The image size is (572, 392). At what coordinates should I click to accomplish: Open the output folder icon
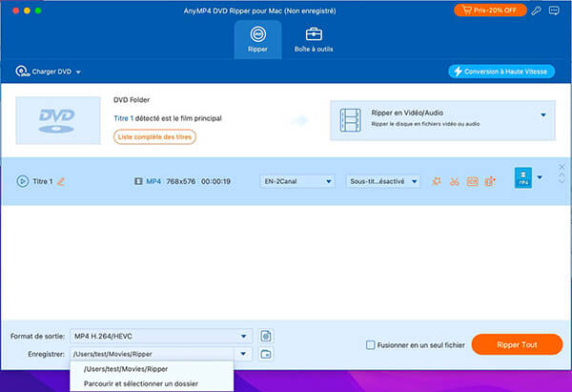pos(266,354)
